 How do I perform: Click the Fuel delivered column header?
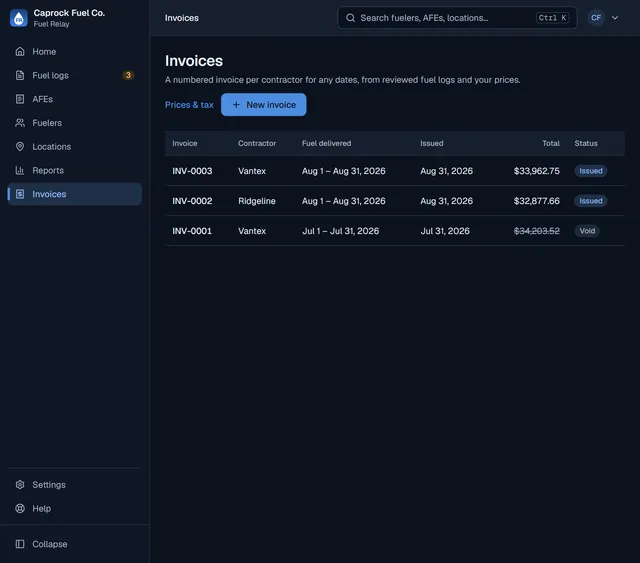[326, 143]
